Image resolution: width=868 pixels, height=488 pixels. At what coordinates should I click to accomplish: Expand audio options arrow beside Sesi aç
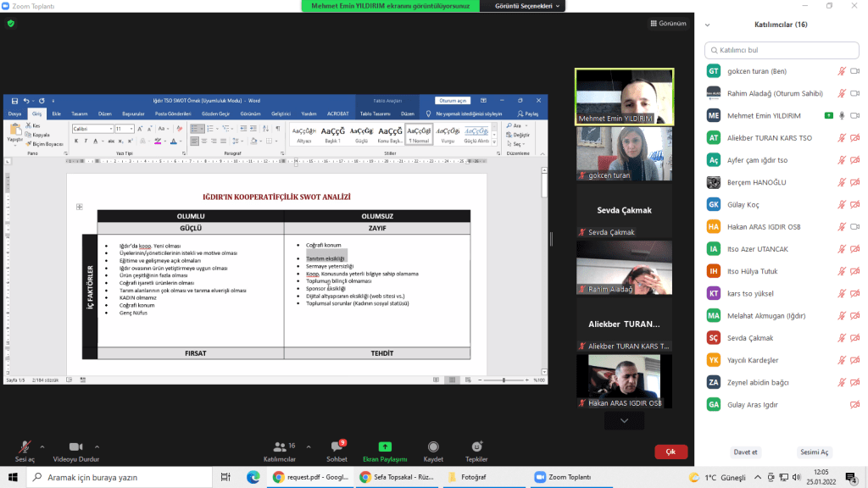pos(42,446)
